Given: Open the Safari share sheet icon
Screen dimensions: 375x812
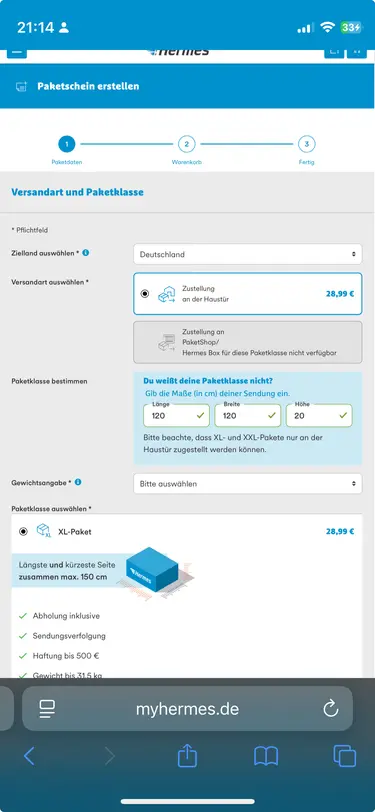Looking at the screenshot, I should (x=188, y=756).
